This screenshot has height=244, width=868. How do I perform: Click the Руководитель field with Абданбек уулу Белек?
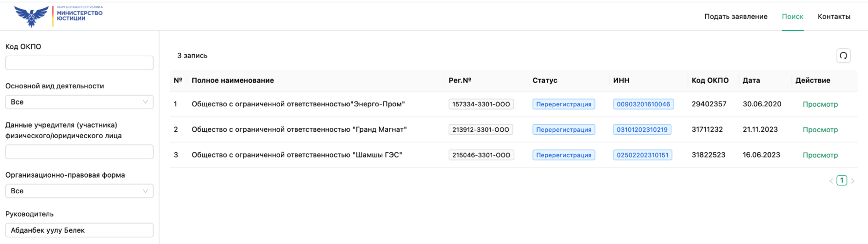click(x=79, y=230)
